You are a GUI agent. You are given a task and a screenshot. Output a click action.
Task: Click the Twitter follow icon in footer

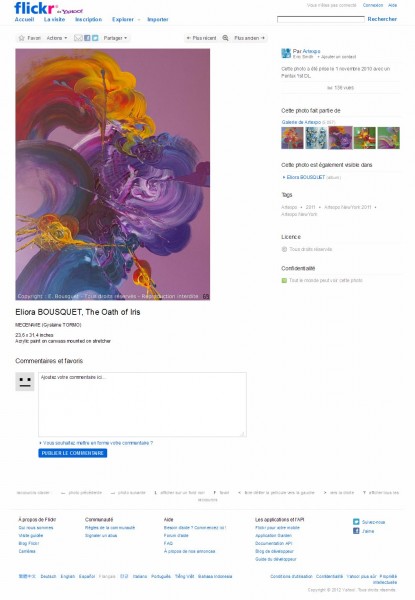356,522
